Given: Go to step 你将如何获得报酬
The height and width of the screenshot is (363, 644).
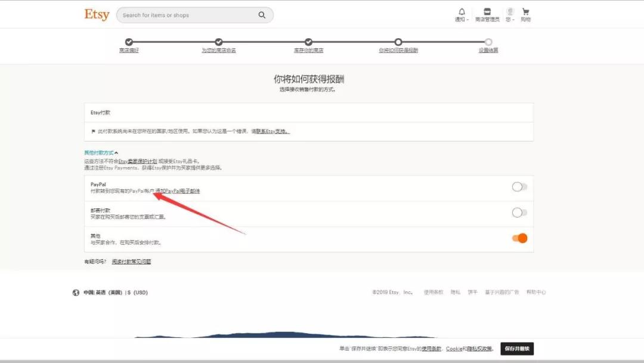Looking at the screenshot, I should click(x=398, y=50).
